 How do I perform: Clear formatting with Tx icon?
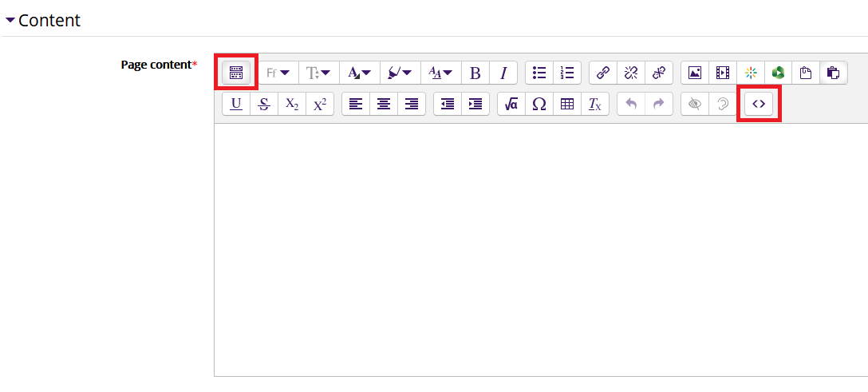click(x=595, y=104)
